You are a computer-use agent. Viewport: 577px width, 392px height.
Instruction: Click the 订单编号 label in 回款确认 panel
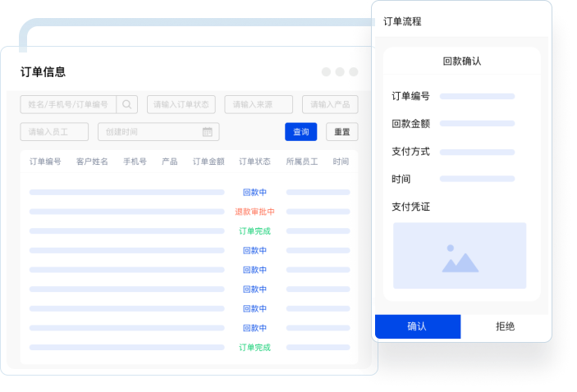pos(410,96)
